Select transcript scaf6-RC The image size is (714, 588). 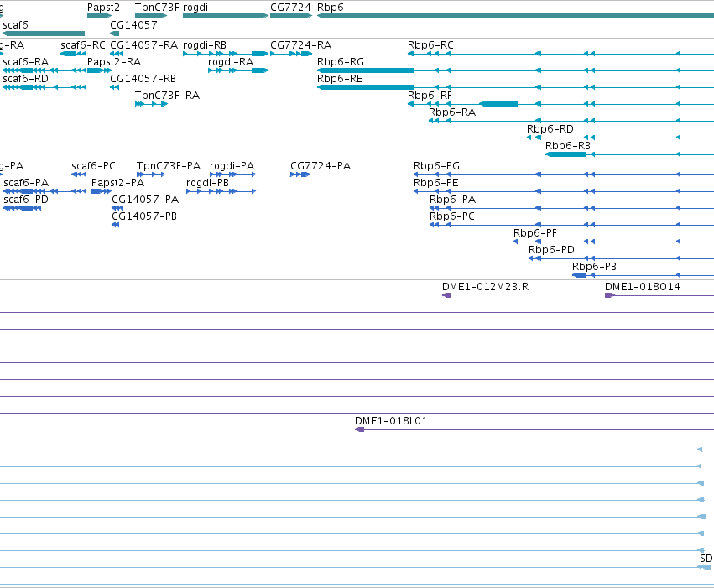pos(83,45)
